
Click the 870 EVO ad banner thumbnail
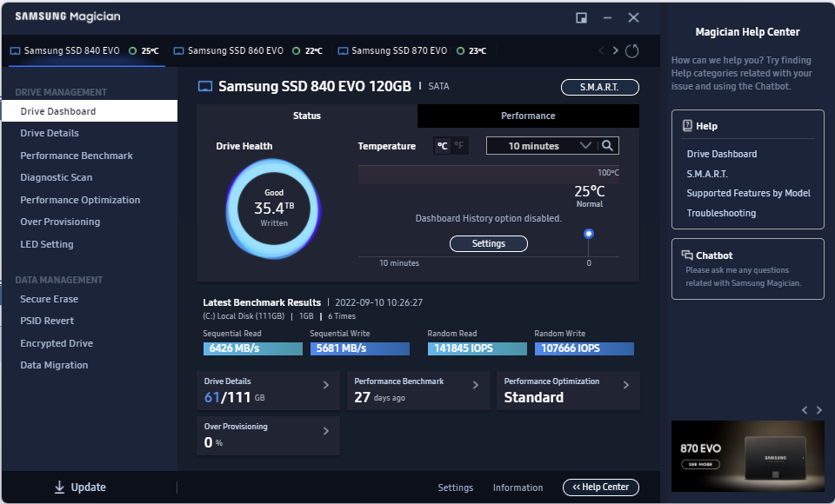click(x=748, y=456)
